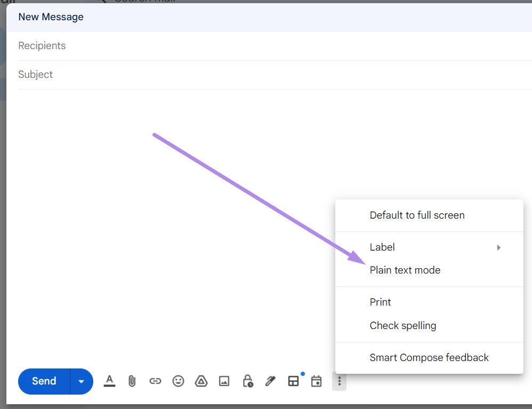Image resolution: width=532 pixels, height=409 pixels.
Task: Insert files using Google Drive
Action: pyautogui.click(x=201, y=381)
